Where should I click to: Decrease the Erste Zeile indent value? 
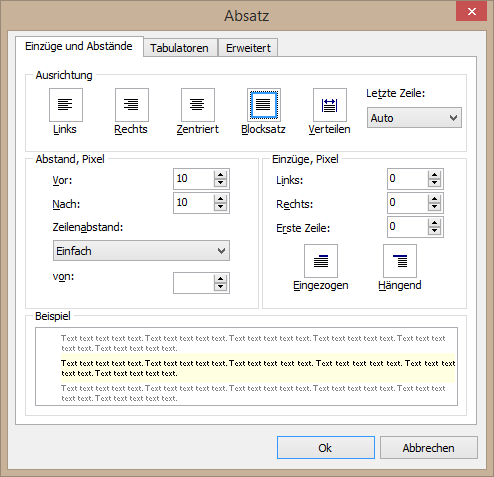point(434,231)
